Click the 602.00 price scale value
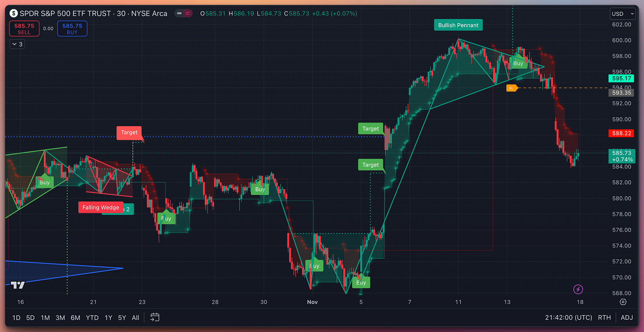644x332 pixels. pyautogui.click(x=621, y=24)
